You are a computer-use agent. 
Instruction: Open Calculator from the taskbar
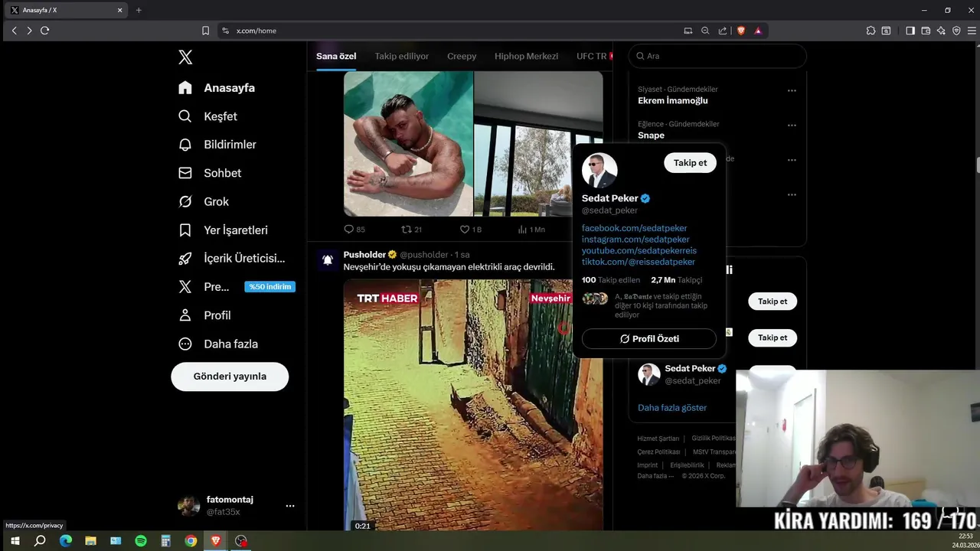(x=165, y=541)
